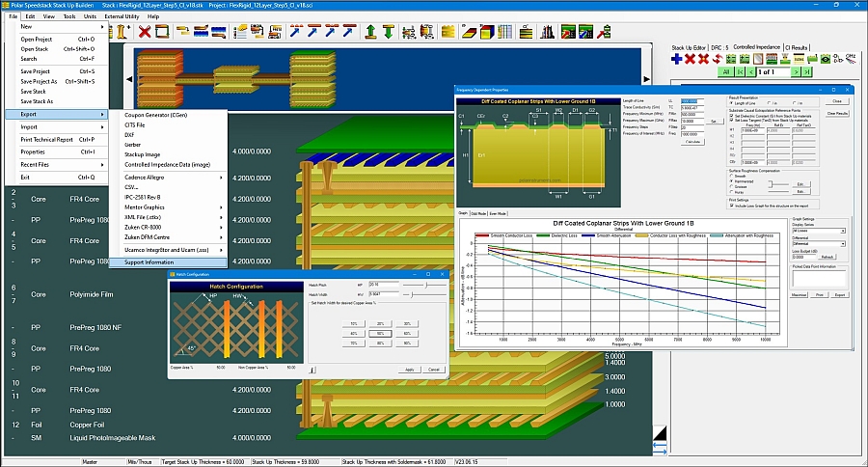Click the surface roughness slider
The width and height of the screenshot is (868, 467).
pyautogui.click(x=778, y=184)
